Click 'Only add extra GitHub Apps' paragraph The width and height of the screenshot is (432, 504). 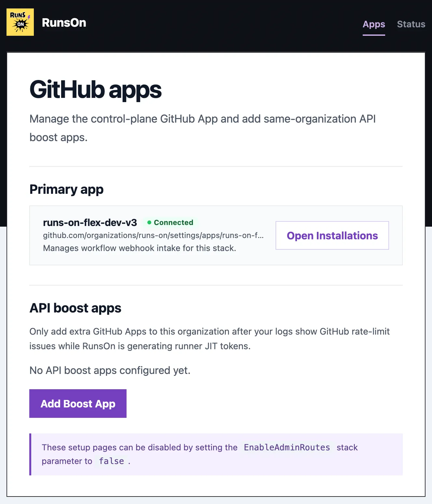[x=209, y=339]
